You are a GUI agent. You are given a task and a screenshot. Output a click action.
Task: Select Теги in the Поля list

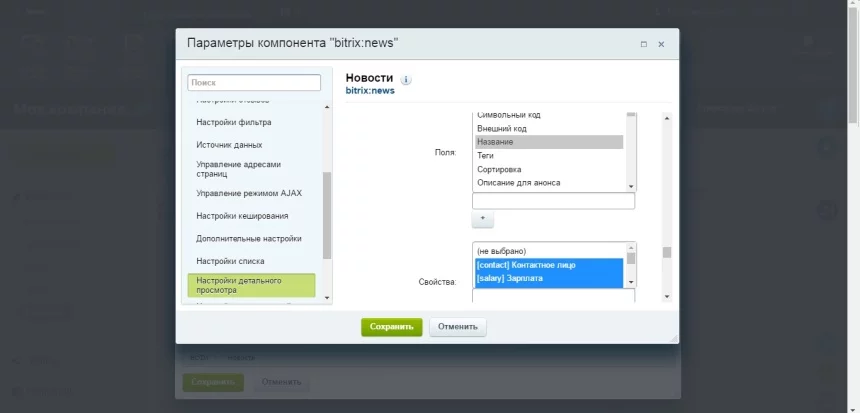pos(486,156)
